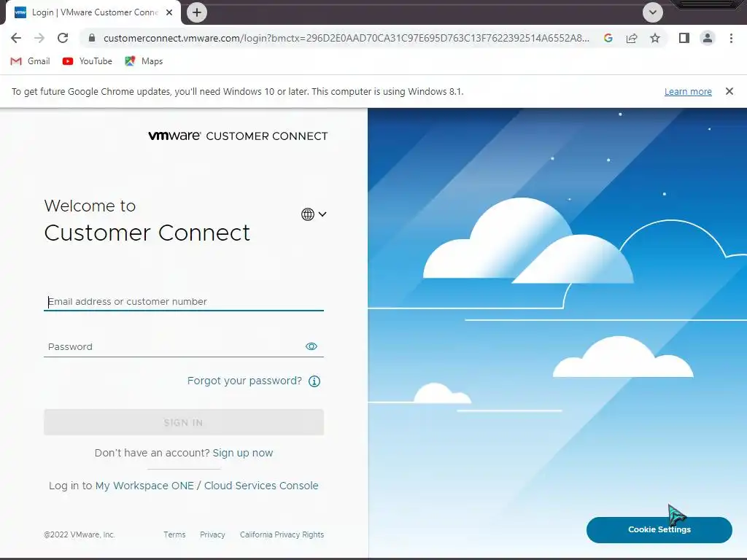Toggle password visibility with the eye icon
747x560 pixels.
click(x=311, y=346)
